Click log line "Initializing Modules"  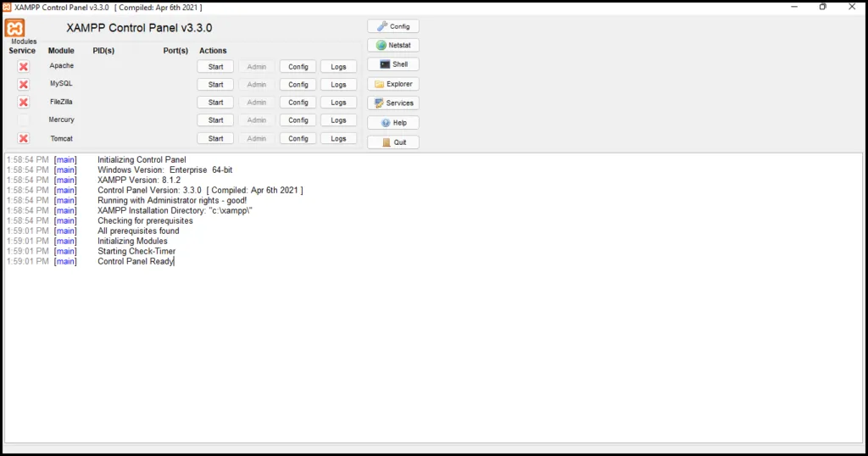132,241
